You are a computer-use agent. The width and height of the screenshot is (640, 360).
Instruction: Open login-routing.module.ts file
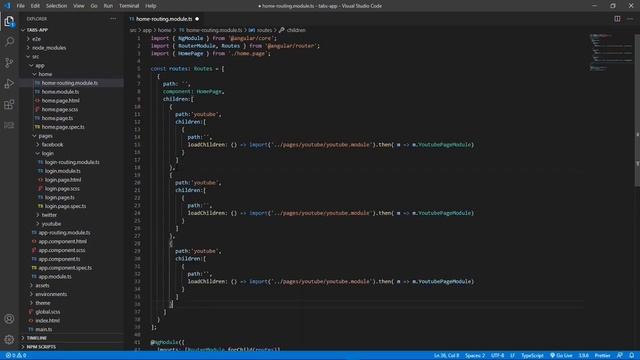(71, 162)
